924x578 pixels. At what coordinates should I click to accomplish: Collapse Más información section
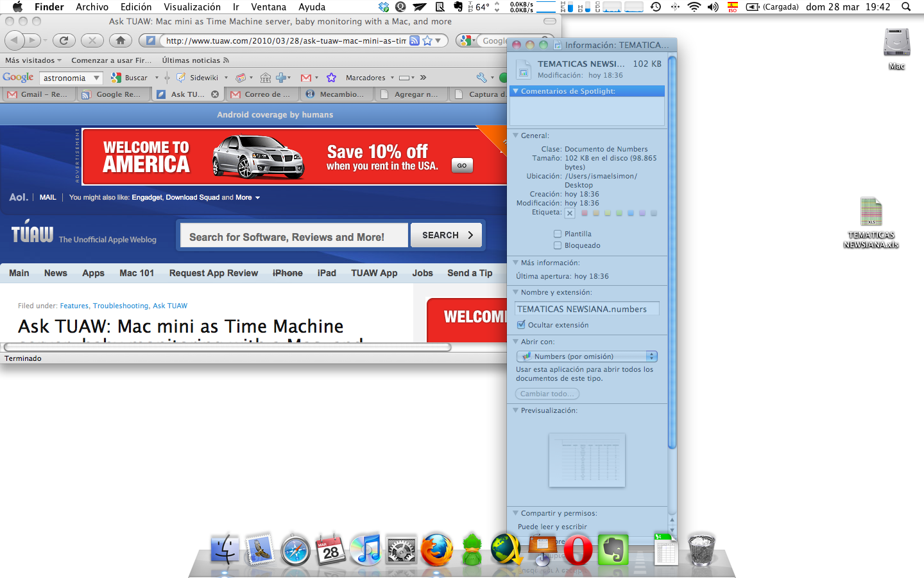tap(515, 263)
